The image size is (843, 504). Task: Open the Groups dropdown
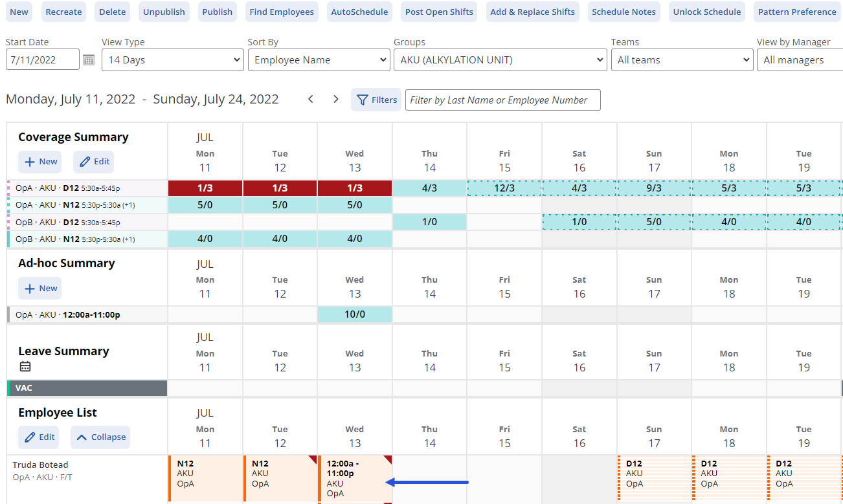coord(500,60)
